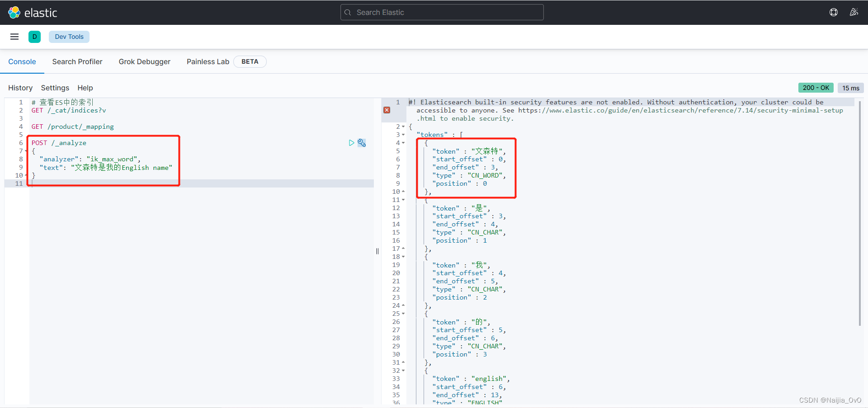This screenshot has width=868, height=408.
Task: Click the "type" : "CN_WORD" line
Action: pos(469,175)
